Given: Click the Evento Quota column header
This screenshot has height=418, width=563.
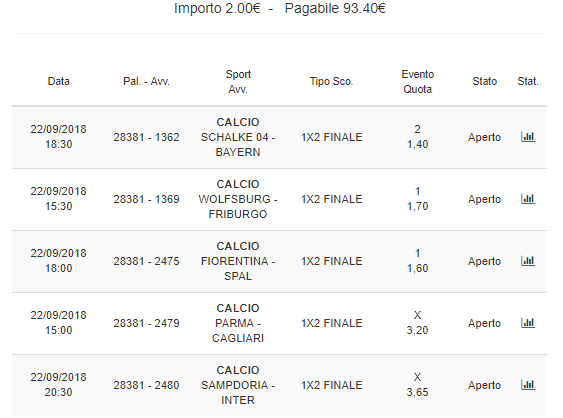Looking at the screenshot, I should [418, 82].
